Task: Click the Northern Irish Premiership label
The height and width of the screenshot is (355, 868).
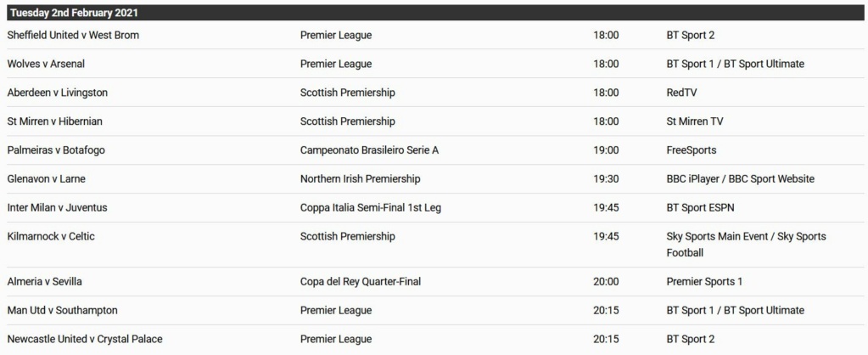Action: tap(361, 179)
